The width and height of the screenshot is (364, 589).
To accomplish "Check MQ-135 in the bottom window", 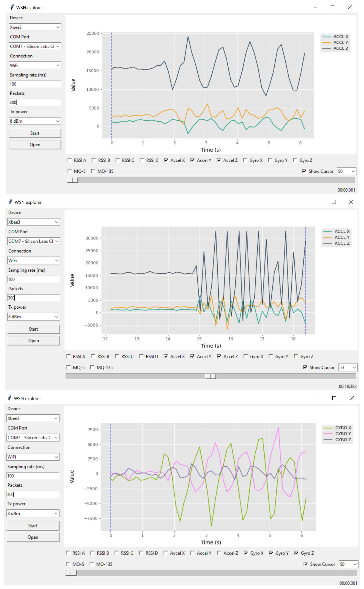I will pos(92,564).
